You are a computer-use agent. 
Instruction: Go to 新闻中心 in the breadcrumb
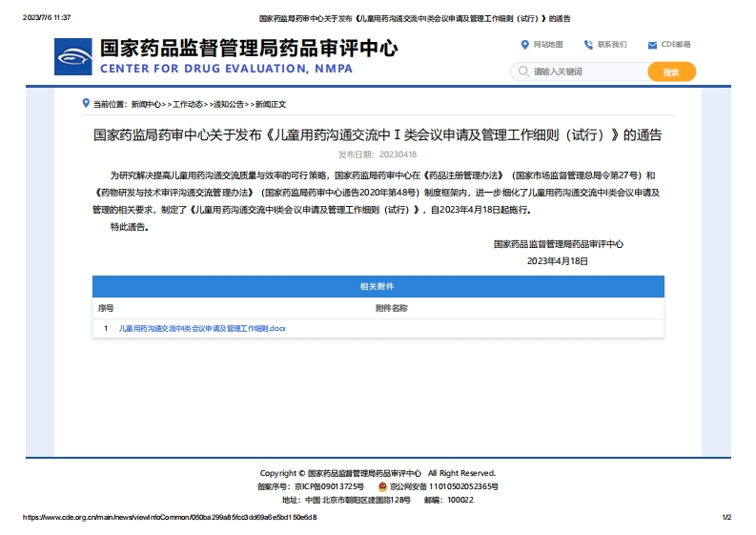point(146,104)
